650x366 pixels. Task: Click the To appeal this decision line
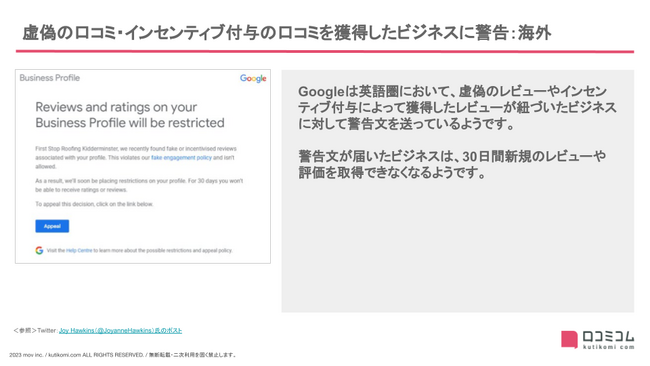94,204
